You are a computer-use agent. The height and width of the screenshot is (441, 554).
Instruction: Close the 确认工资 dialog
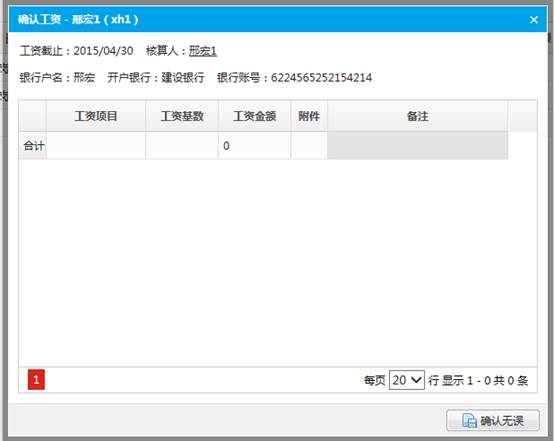tap(534, 20)
